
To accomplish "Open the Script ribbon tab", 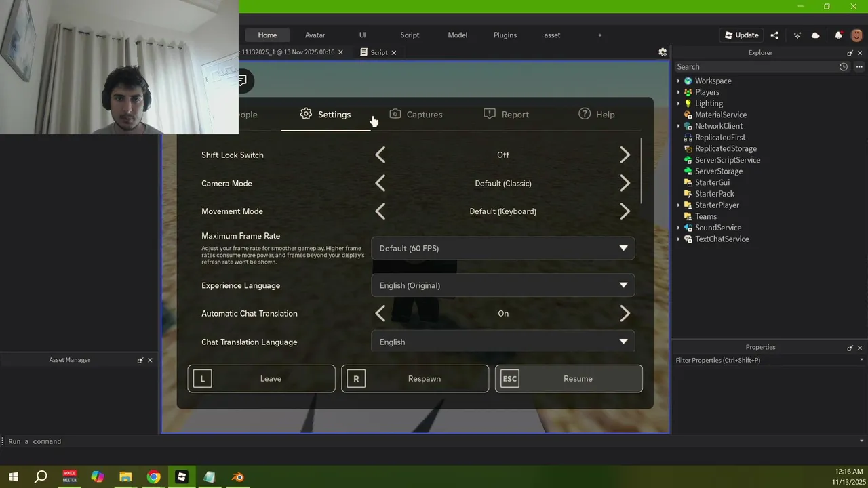I will point(410,35).
